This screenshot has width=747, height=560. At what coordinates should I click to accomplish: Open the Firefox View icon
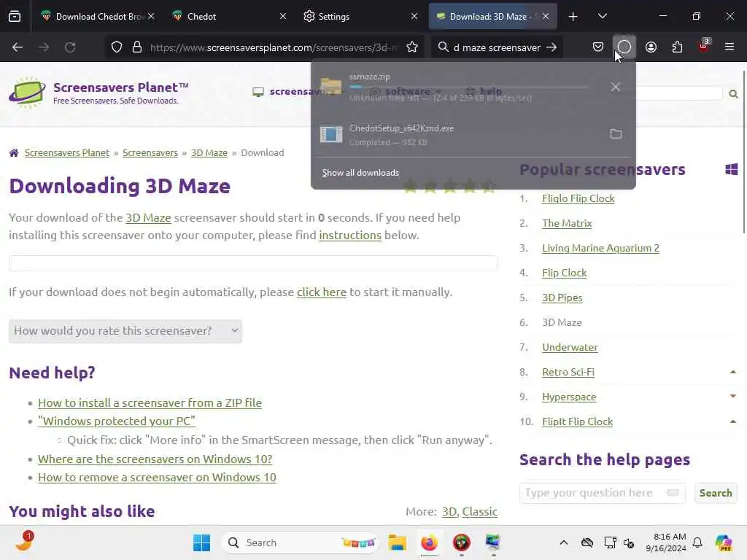pyautogui.click(x=15, y=16)
